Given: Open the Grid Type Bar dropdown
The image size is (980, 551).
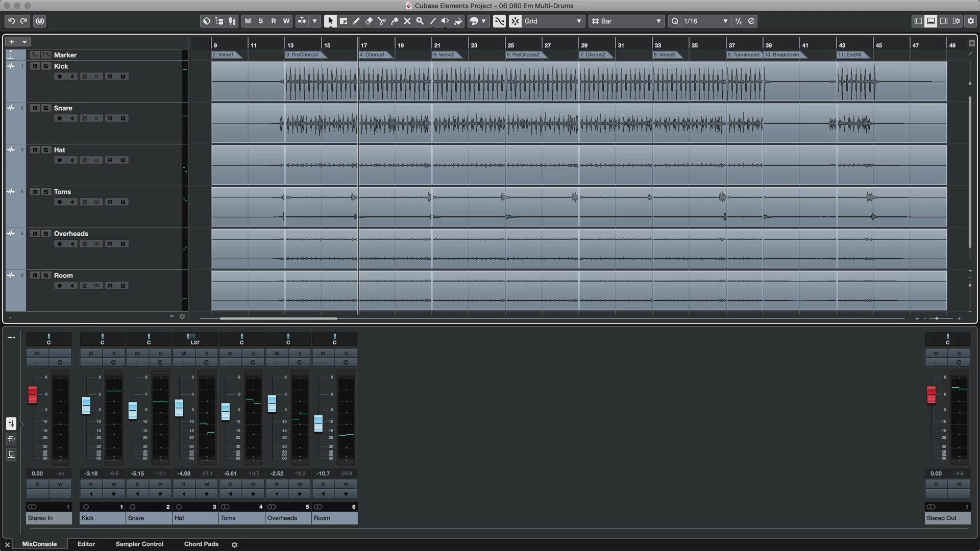Looking at the screenshot, I should 626,21.
